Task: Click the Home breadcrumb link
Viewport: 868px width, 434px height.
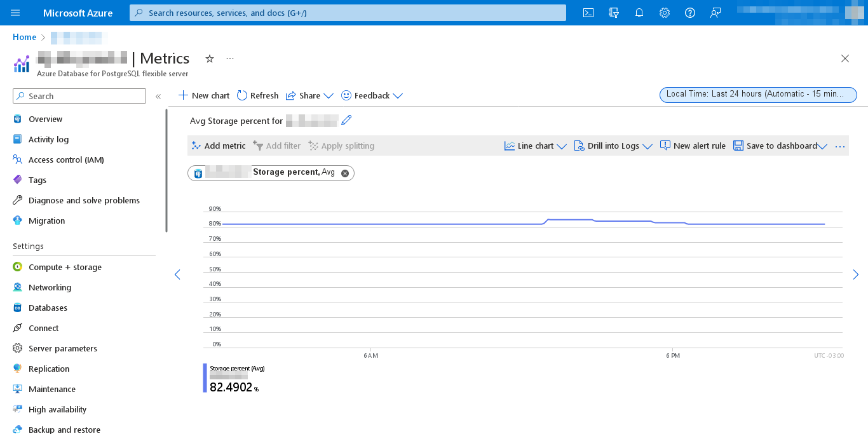Action: tap(24, 37)
